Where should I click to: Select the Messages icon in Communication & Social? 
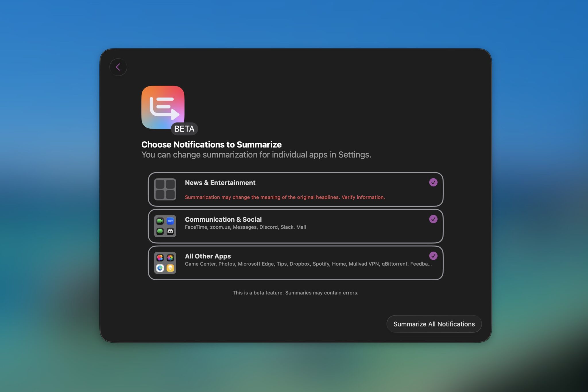(160, 231)
